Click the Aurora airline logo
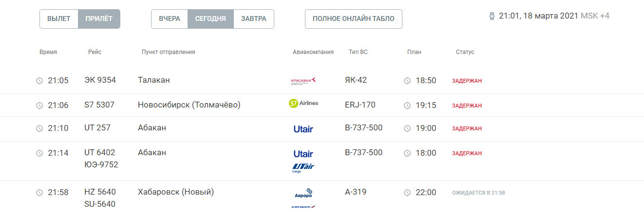The image size is (644, 217). [x=303, y=193]
